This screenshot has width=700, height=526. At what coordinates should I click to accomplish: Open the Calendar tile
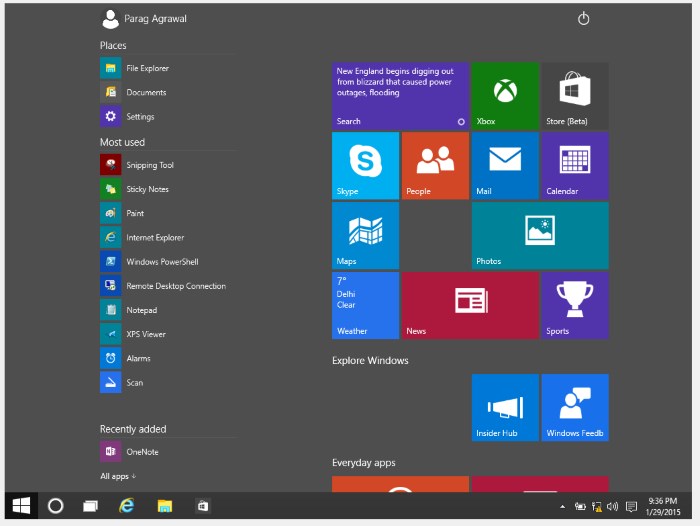point(575,166)
